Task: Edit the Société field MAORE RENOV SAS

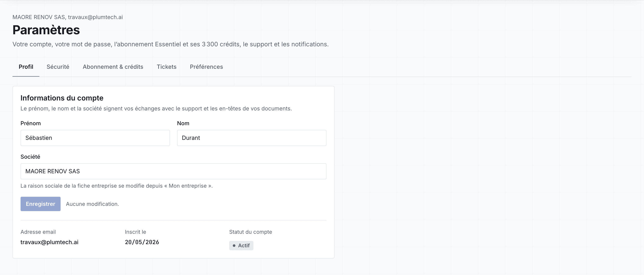Action: pyautogui.click(x=173, y=171)
